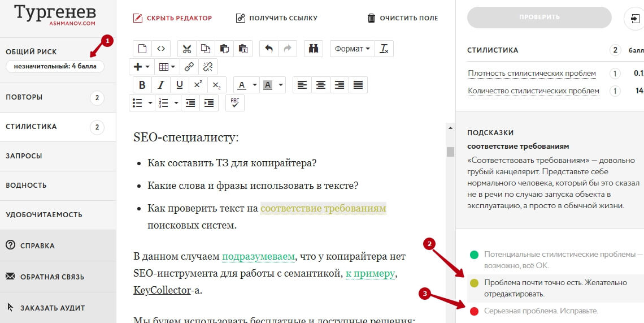
Task: Open the Формат dropdown
Action: [x=353, y=49]
